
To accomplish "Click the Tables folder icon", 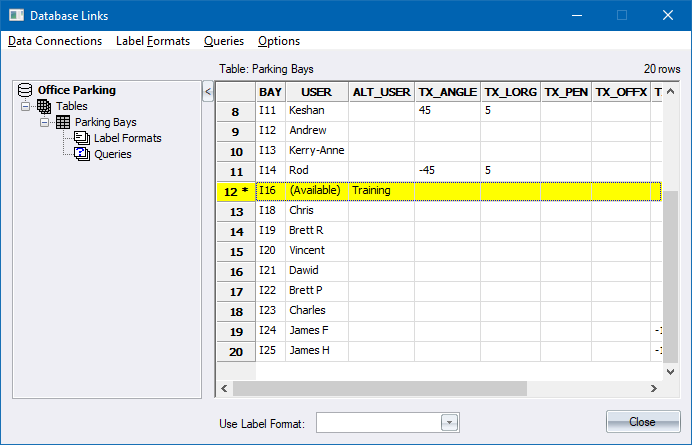I will (x=44, y=106).
